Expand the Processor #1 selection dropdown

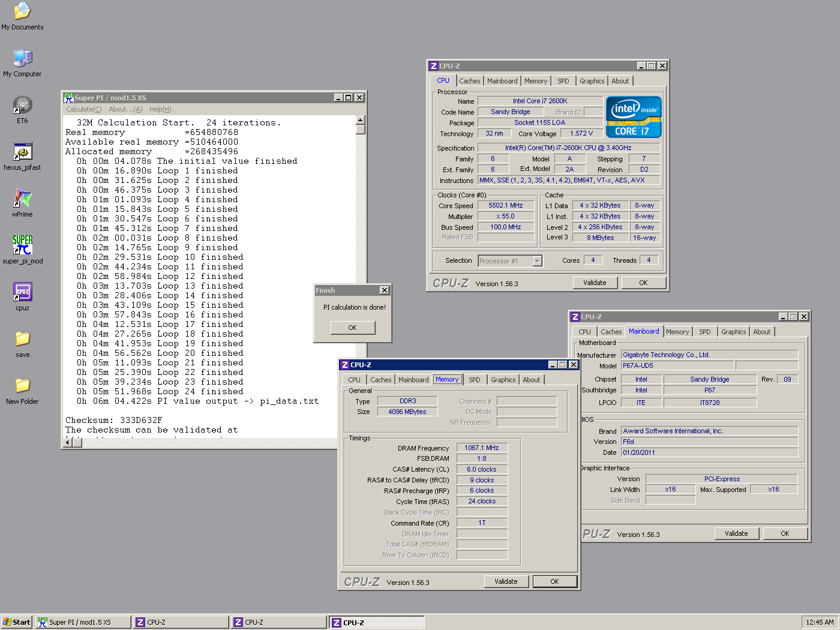pos(537,261)
